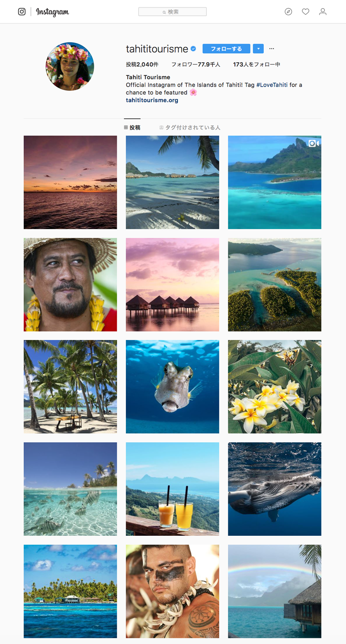Open the フォロワー77.9千人 followers count
This screenshot has height=644, width=346.
click(x=195, y=65)
